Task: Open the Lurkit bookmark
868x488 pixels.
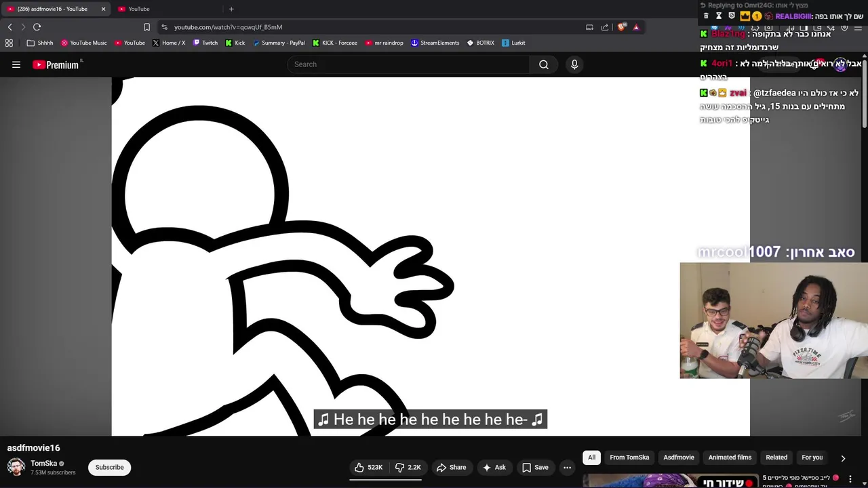Action: point(513,43)
